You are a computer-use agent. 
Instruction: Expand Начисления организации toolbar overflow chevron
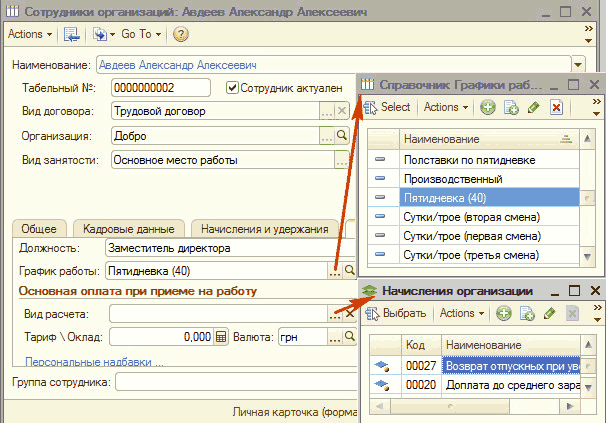pos(597,308)
